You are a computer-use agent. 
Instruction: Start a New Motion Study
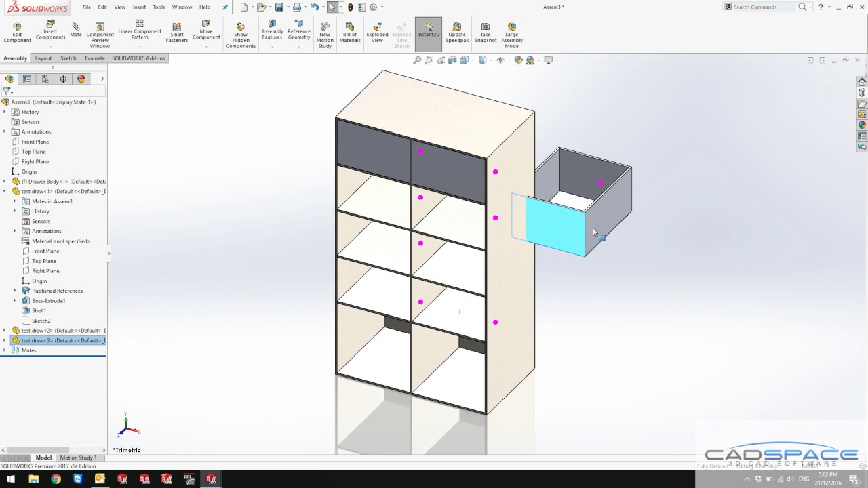(x=325, y=36)
